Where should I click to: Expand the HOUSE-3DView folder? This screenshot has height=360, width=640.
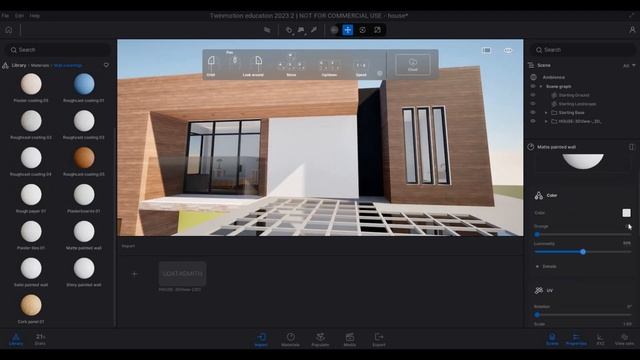point(546,121)
